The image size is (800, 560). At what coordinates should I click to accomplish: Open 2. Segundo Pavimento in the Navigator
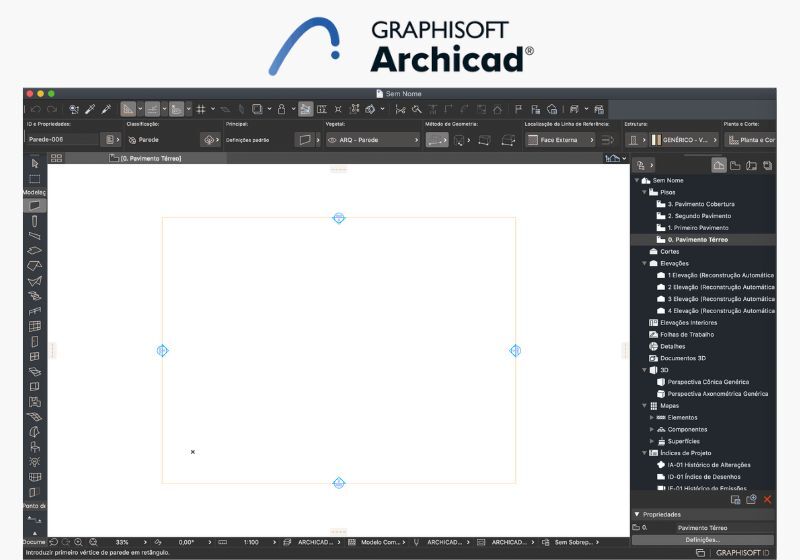[699, 216]
